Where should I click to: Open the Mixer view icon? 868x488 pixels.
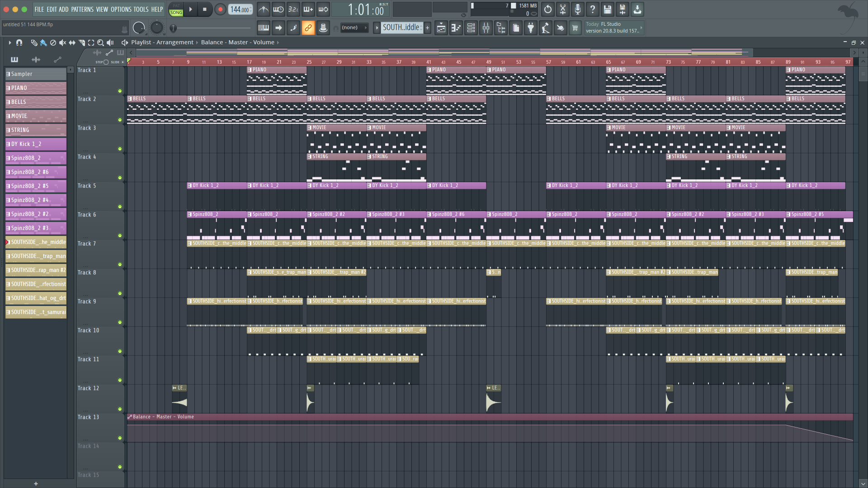click(486, 28)
